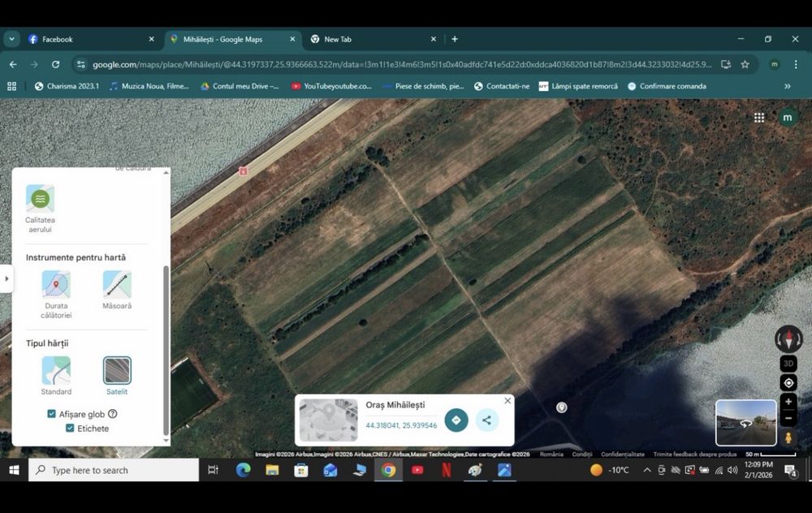812x513 pixels.
Task: Toggle 3D map view
Action: click(x=788, y=364)
